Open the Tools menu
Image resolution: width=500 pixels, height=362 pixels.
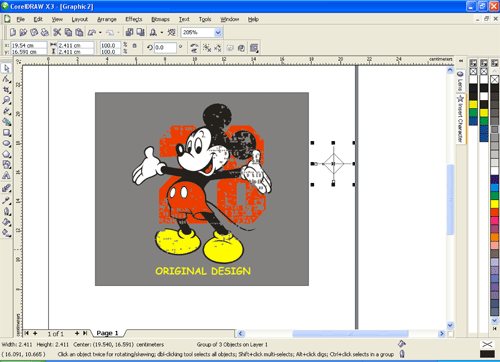[x=205, y=19]
